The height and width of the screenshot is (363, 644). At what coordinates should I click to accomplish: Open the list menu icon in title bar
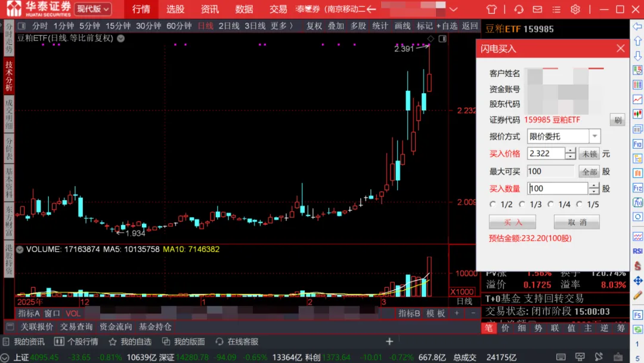coord(556,9)
